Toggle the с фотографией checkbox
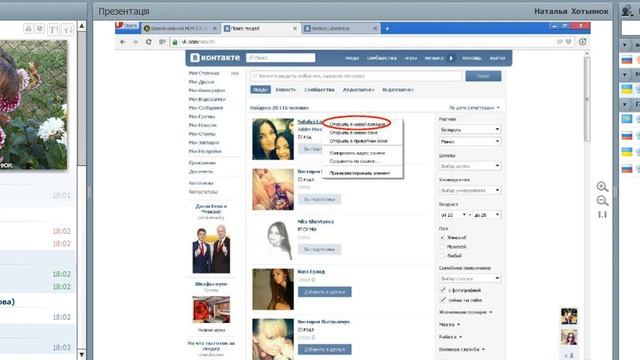Viewport: 640px width, 360px height. tap(443, 290)
